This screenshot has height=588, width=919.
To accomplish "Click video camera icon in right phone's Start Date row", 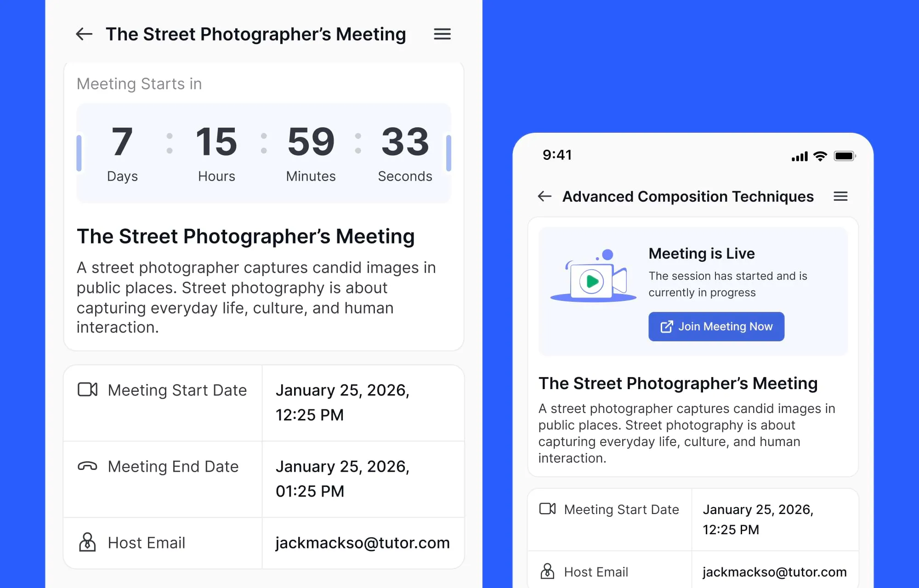I will click(x=547, y=509).
